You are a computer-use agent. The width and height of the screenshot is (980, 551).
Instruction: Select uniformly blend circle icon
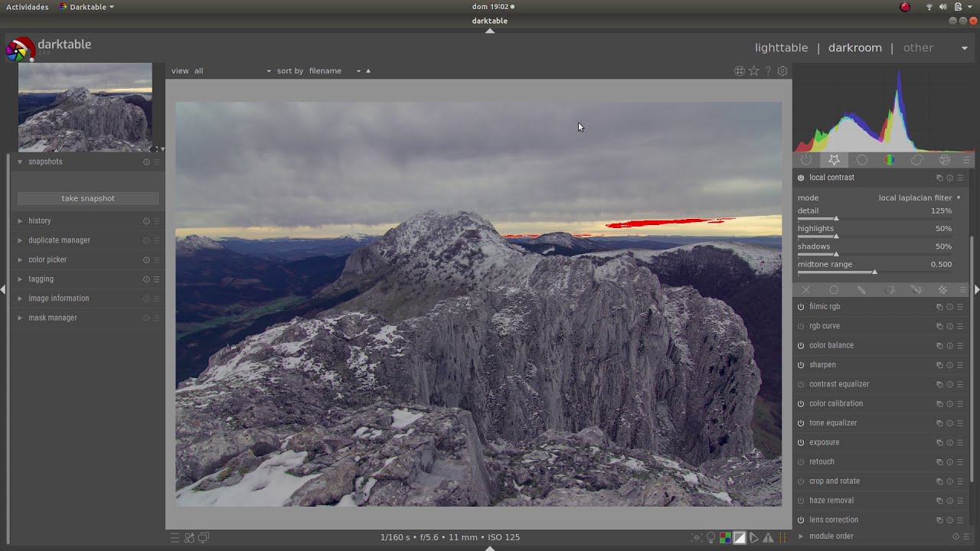[x=834, y=290]
